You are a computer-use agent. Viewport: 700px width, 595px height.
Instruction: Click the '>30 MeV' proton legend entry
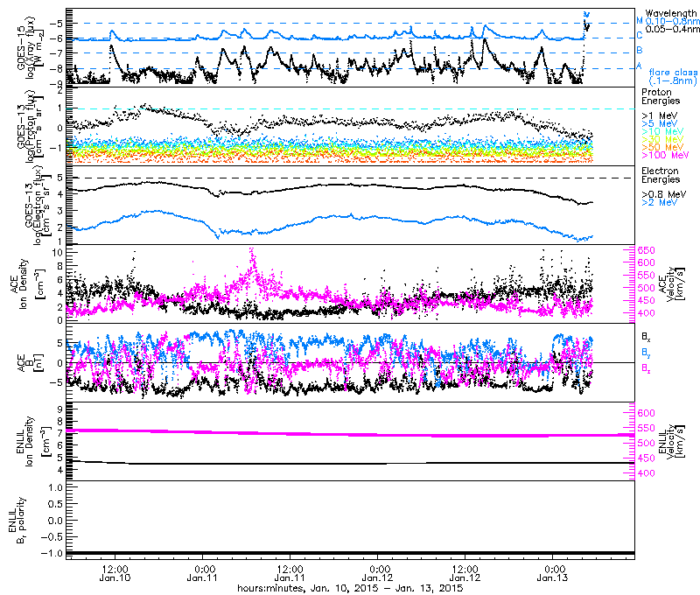tap(662, 139)
